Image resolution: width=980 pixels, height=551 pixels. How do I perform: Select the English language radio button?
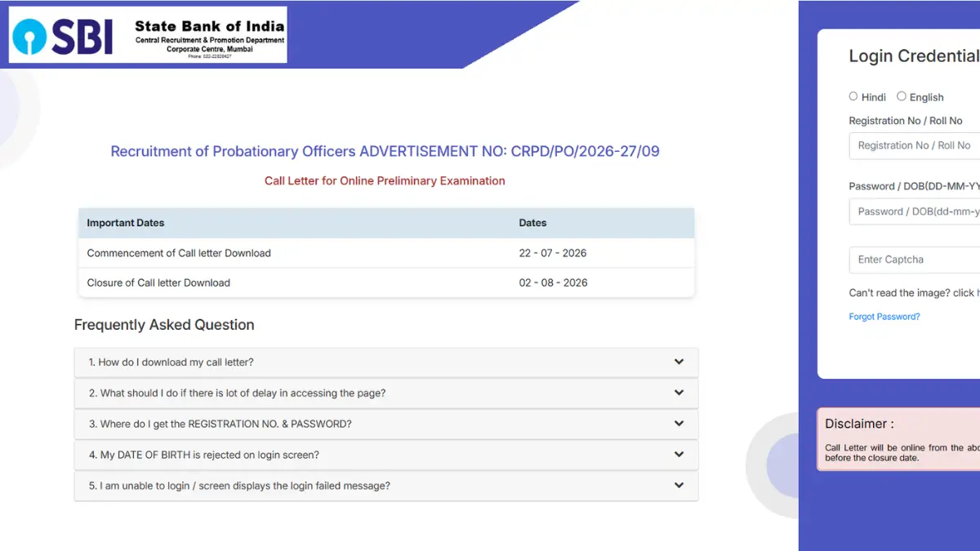(902, 96)
